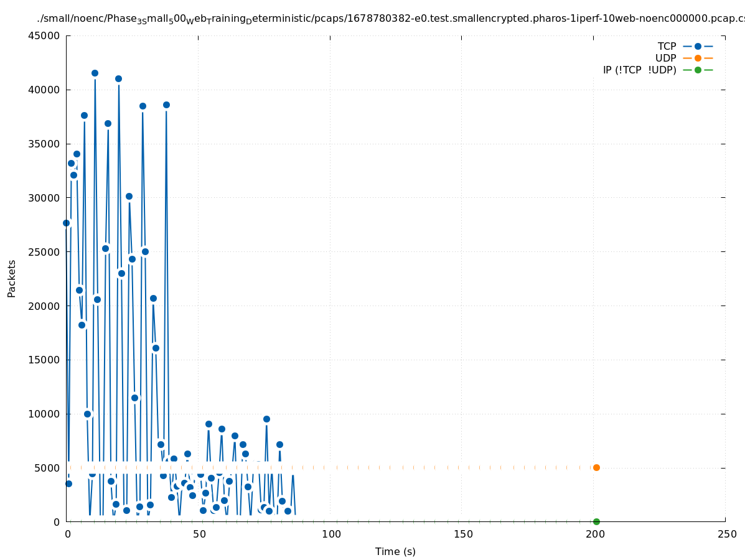Click the first TCP data point at time zero

[x=66, y=223]
